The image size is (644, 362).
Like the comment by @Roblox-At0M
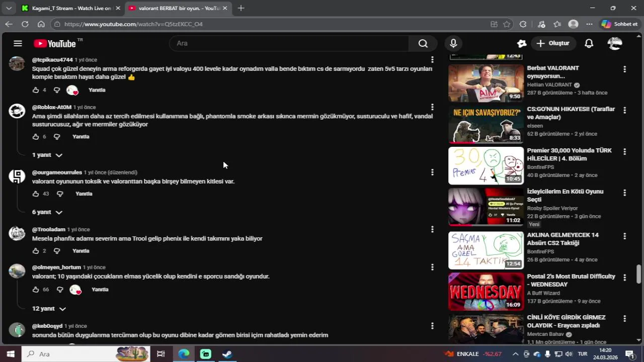tap(36, 137)
